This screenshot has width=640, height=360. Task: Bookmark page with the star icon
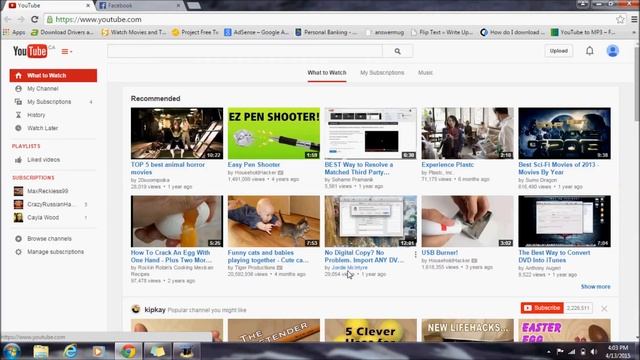click(x=620, y=19)
